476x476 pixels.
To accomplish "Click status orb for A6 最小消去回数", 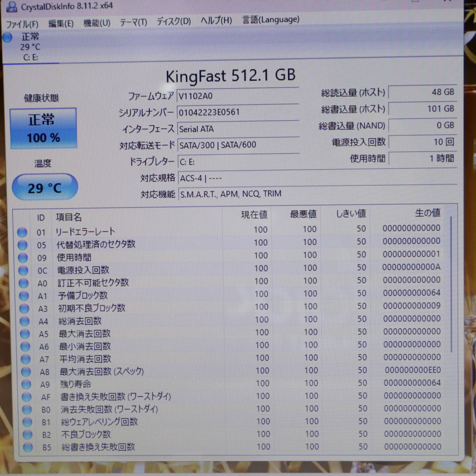I will 25,347.
